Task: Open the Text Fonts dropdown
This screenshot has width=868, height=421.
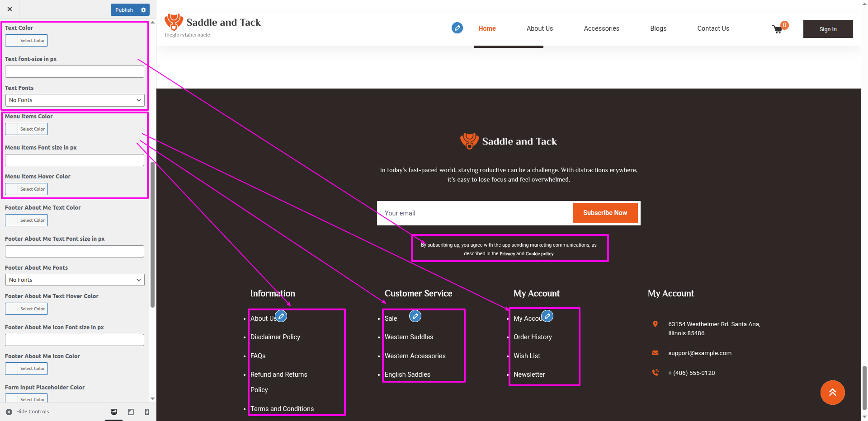Action: tap(75, 100)
